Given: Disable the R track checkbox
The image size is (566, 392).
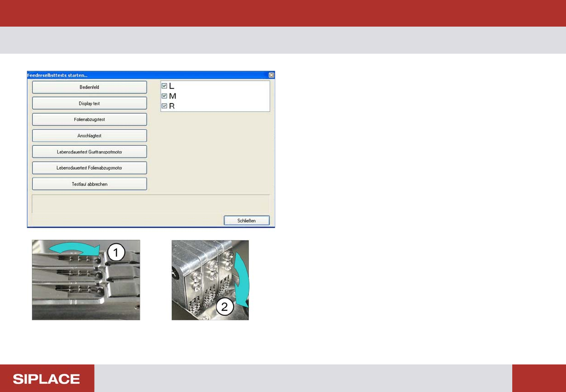Looking at the screenshot, I should click(x=164, y=106).
